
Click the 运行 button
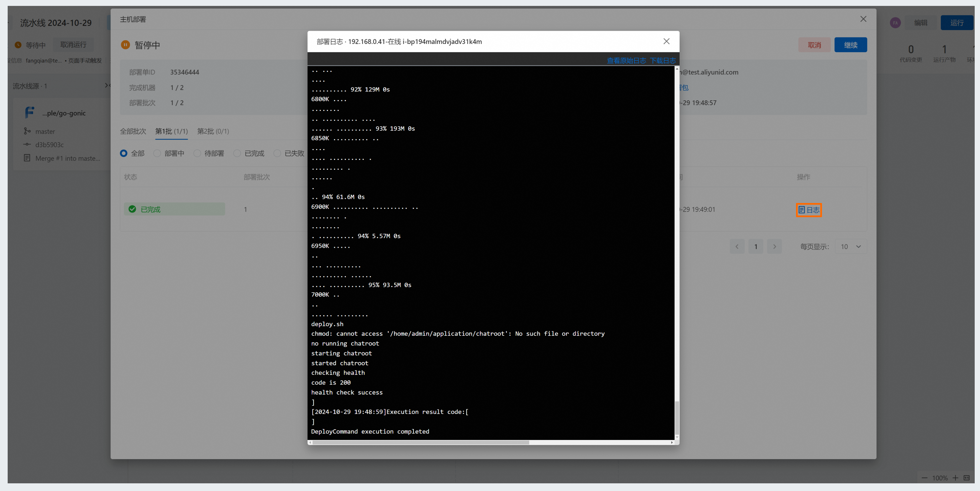tap(957, 23)
